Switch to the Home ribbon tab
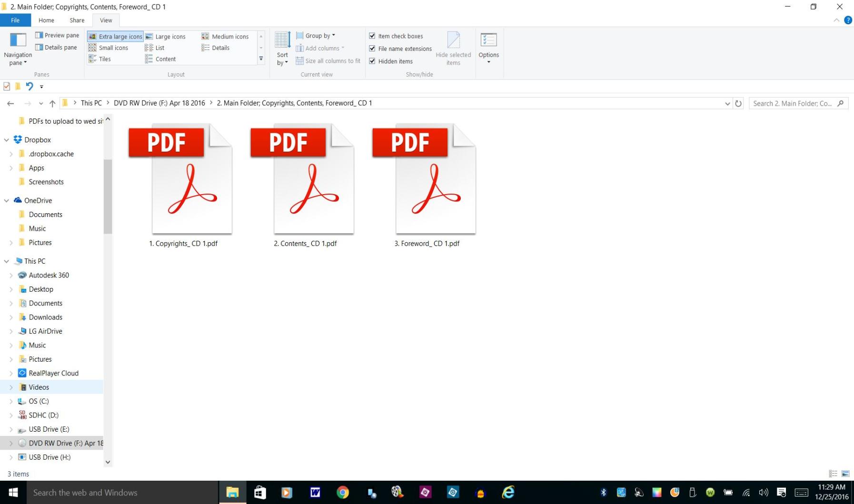854x504 pixels. point(46,20)
